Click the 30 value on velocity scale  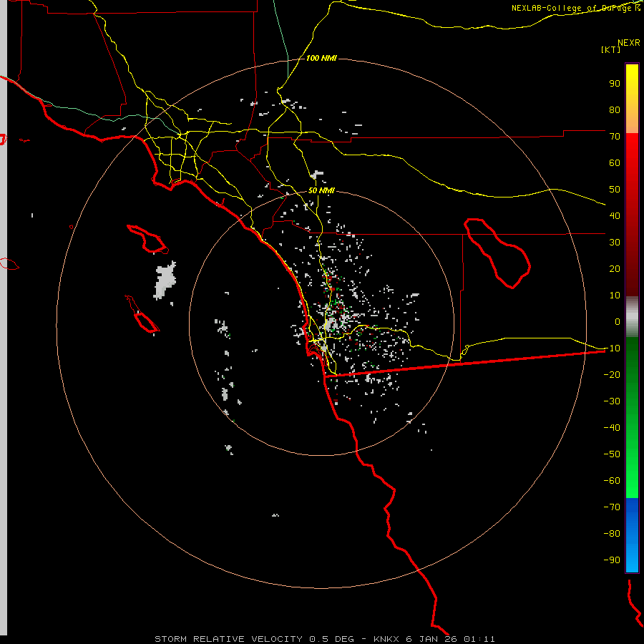(x=615, y=243)
